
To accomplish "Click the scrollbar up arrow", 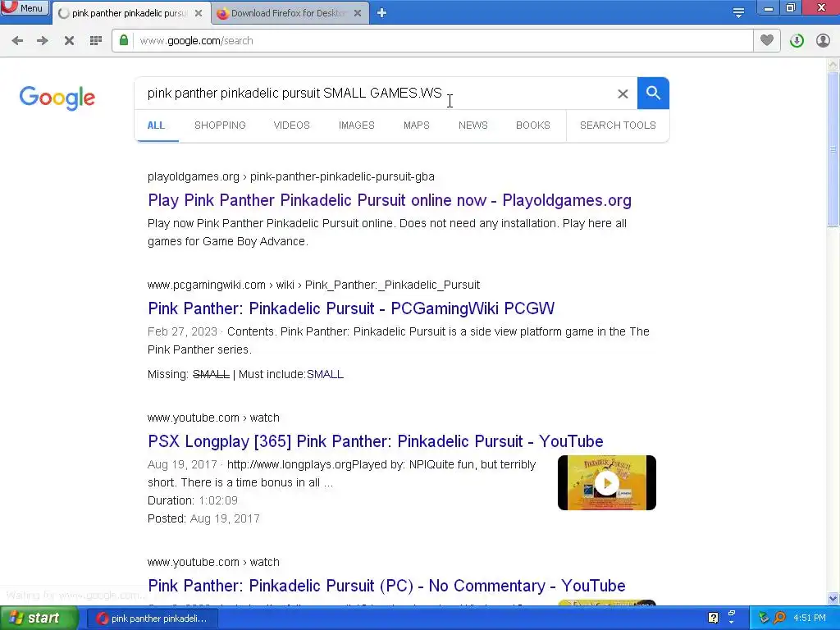I will pyautogui.click(x=833, y=65).
